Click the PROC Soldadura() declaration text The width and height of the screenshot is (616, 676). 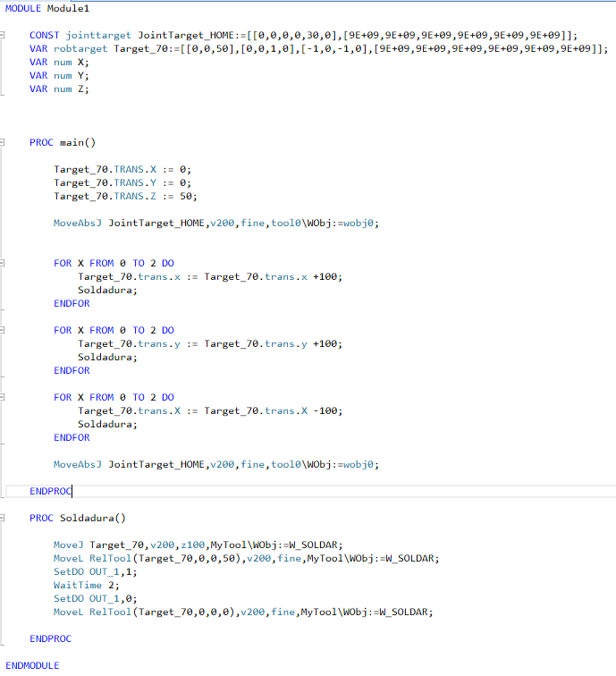tap(78, 518)
